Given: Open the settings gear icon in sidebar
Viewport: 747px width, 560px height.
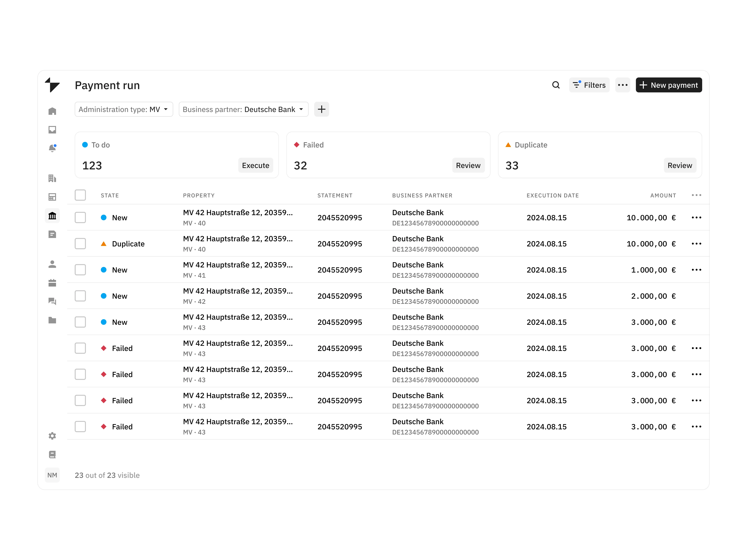Looking at the screenshot, I should tap(52, 436).
